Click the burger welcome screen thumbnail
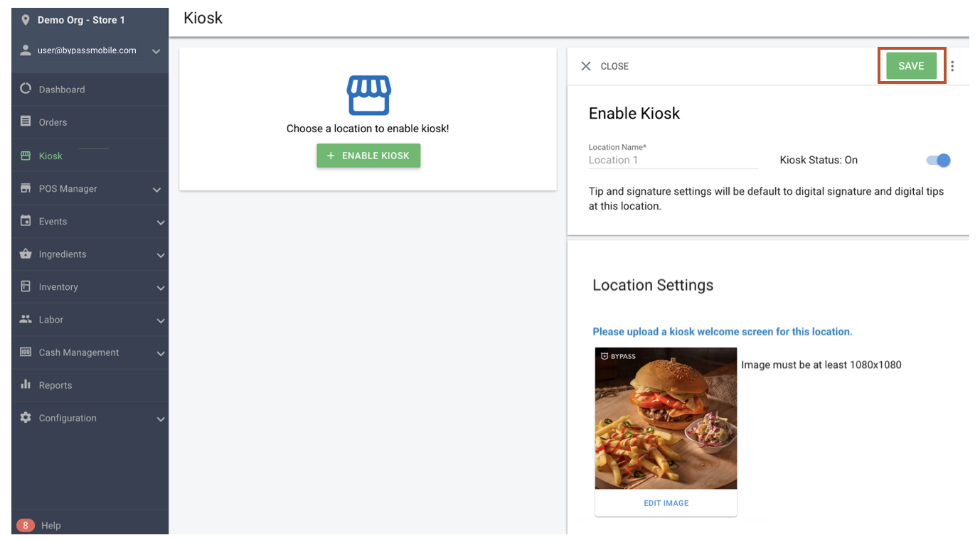The height and width of the screenshot is (540, 980). pos(666,418)
